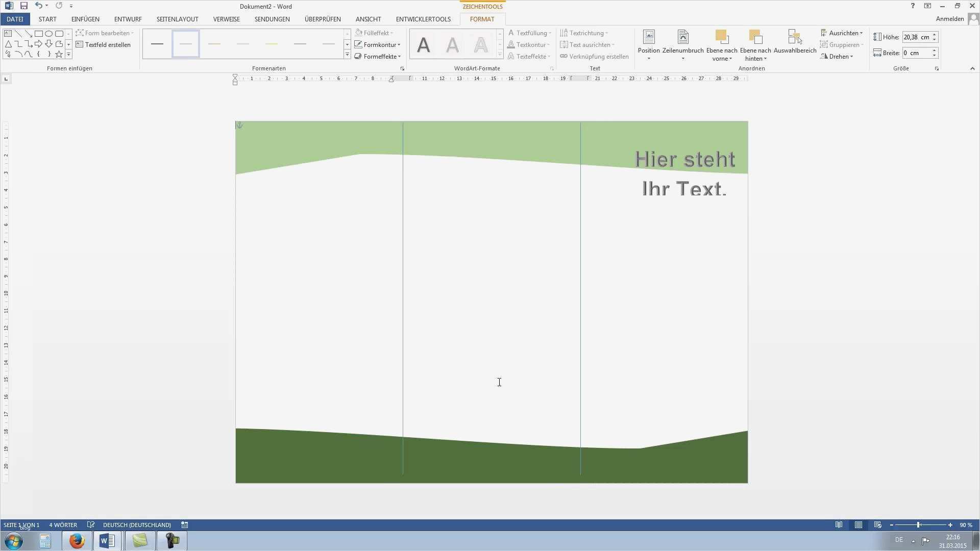Toggle the Gruppieren option

pos(841,44)
